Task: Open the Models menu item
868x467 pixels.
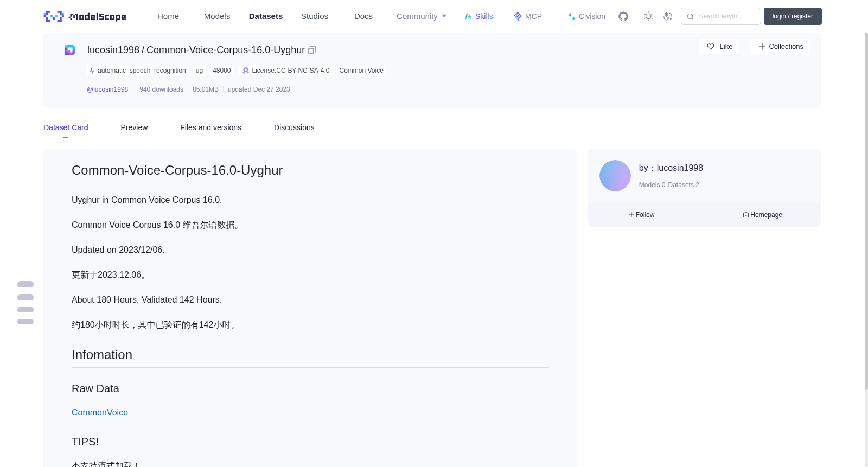Action: pyautogui.click(x=217, y=16)
